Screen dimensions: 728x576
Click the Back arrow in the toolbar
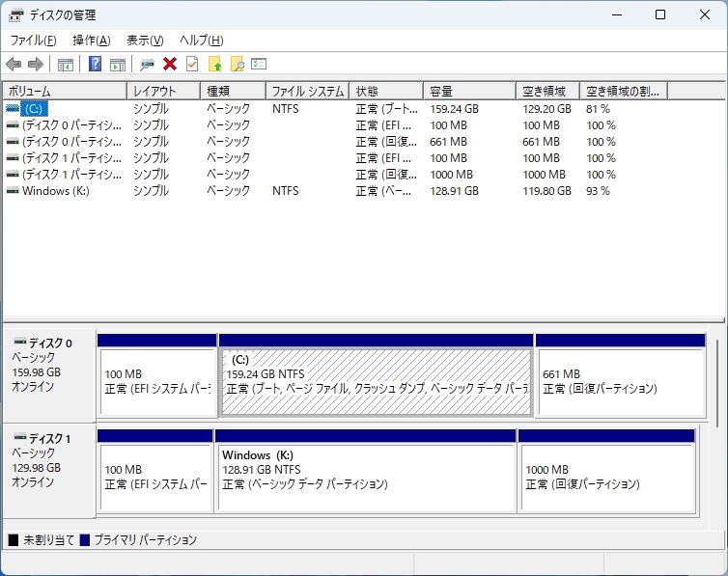pos(14,65)
